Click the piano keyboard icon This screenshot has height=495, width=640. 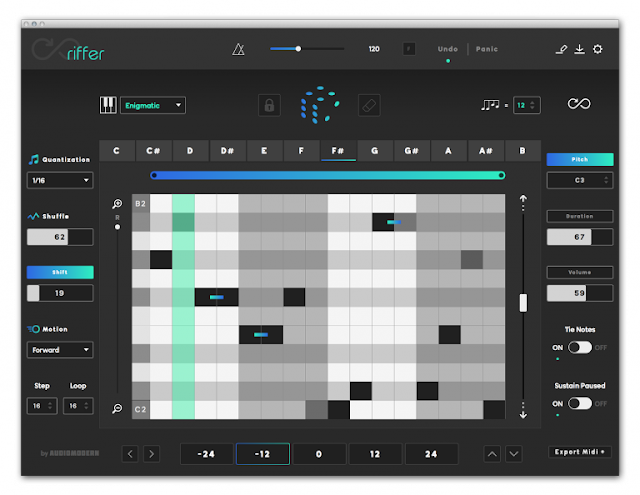[x=108, y=105]
